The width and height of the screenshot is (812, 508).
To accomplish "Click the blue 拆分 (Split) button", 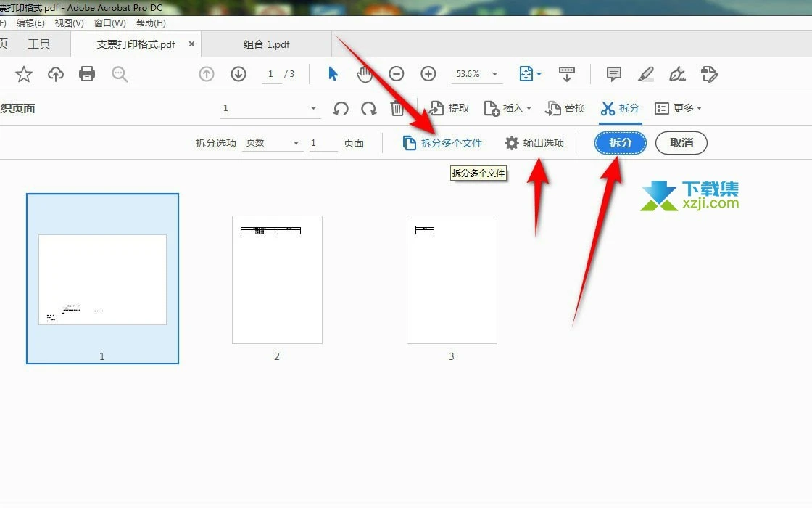I will pos(619,142).
